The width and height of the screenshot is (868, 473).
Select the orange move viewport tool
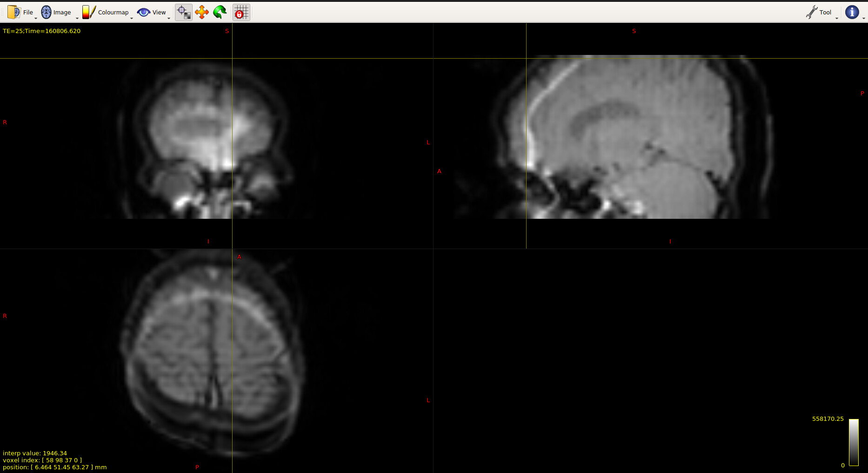(x=202, y=12)
